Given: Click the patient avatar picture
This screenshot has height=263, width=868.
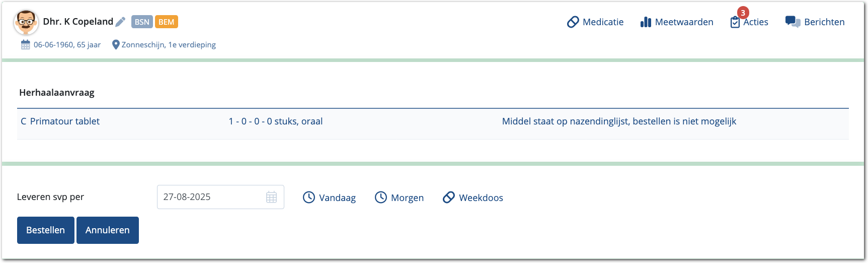Looking at the screenshot, I should 26,22.
